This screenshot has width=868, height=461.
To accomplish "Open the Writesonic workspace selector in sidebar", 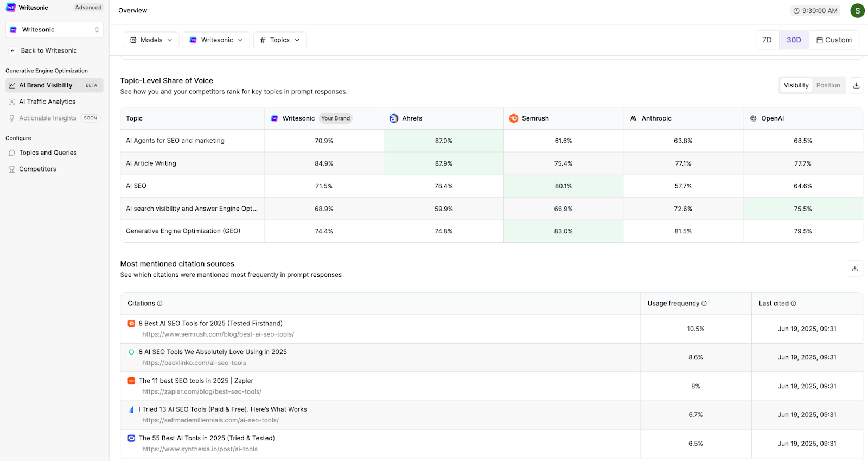I will pyautogui.click(x=54, y=30).
